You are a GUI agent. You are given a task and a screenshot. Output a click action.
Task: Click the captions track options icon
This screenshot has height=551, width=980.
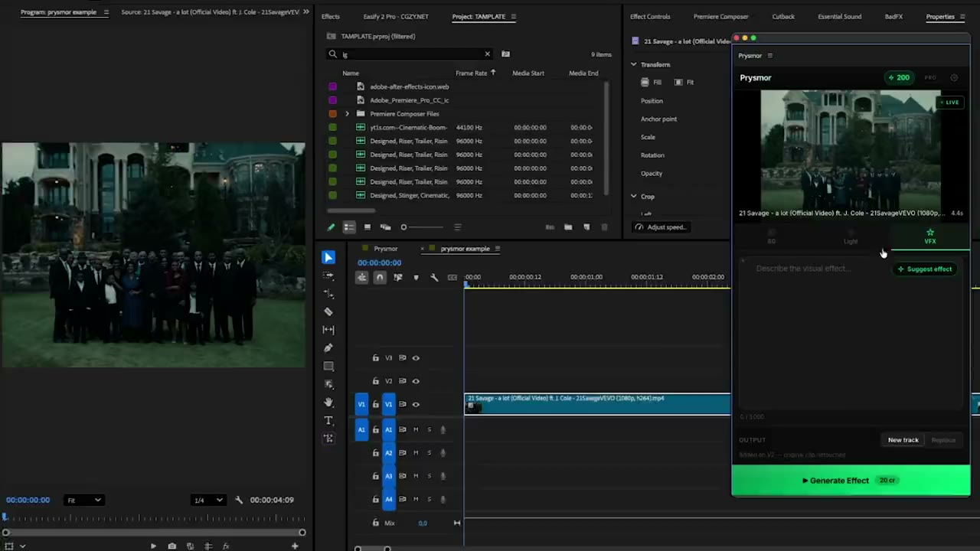(x=452, y=277)
